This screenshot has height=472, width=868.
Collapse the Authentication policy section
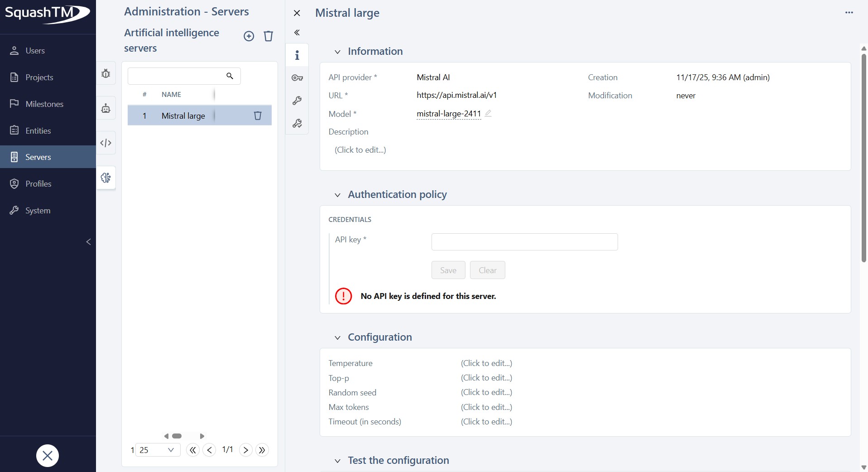coord(337,195)
